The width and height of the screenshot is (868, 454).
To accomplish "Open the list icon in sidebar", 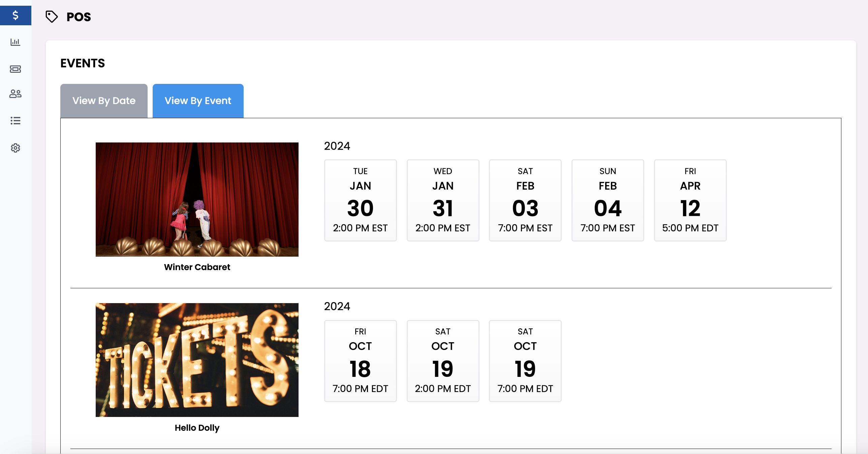I will (x=15, y=121).
